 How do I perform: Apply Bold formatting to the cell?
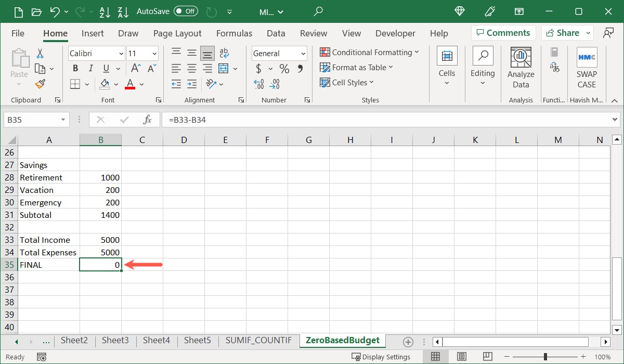[75, 69]
